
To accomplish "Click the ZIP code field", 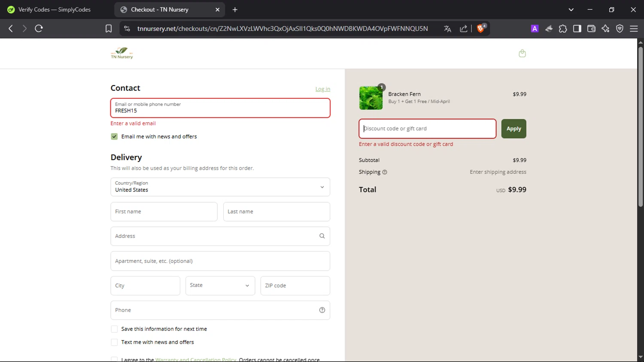I will 295,286.
